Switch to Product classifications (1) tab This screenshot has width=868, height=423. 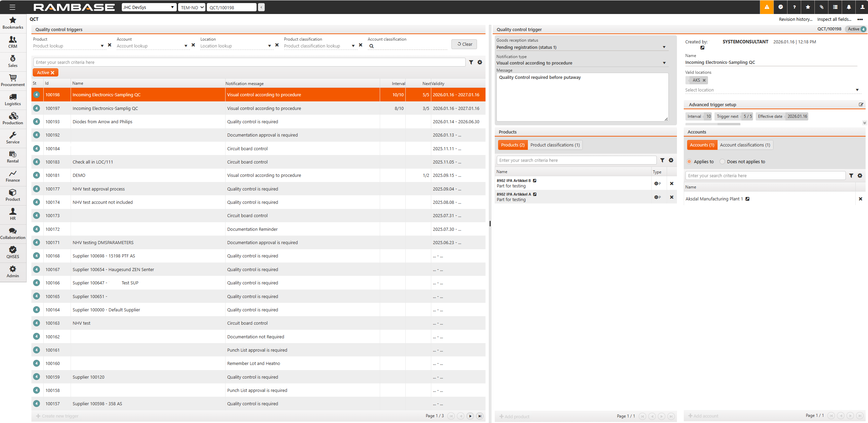click(x=555, y=145)
